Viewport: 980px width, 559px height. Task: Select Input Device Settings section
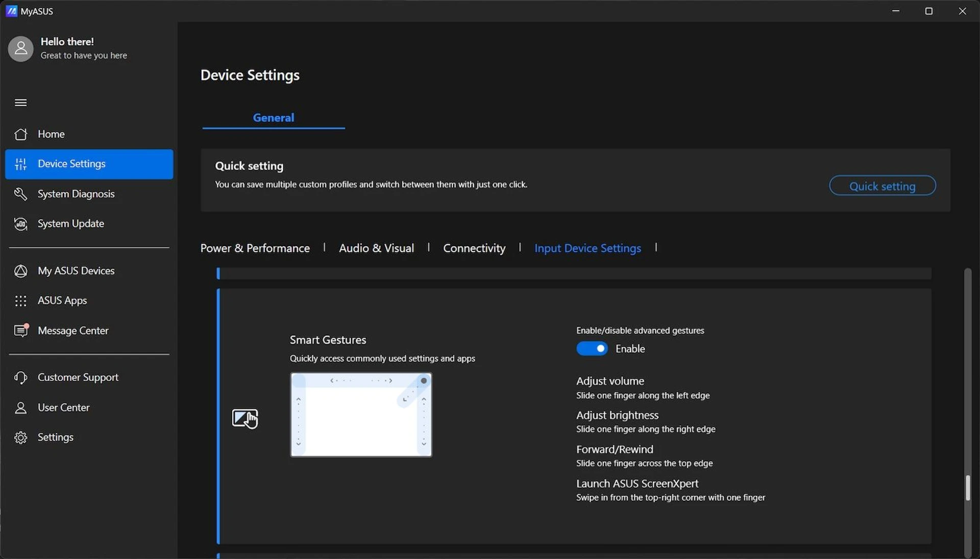587,248
